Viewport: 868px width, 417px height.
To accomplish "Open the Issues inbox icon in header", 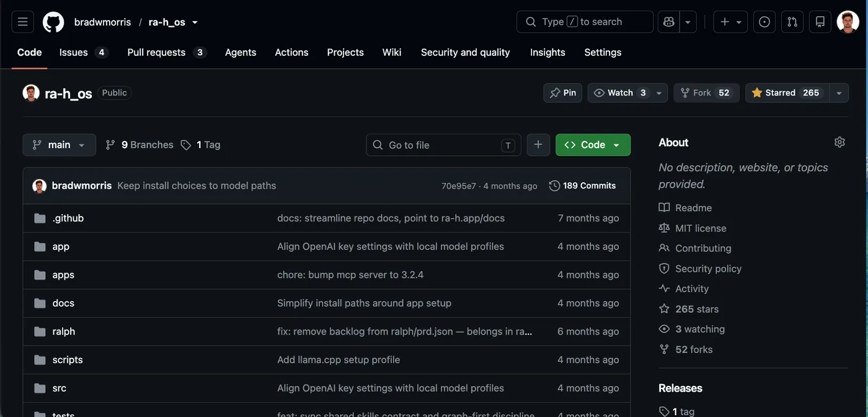I will click(x=764, y=22).
